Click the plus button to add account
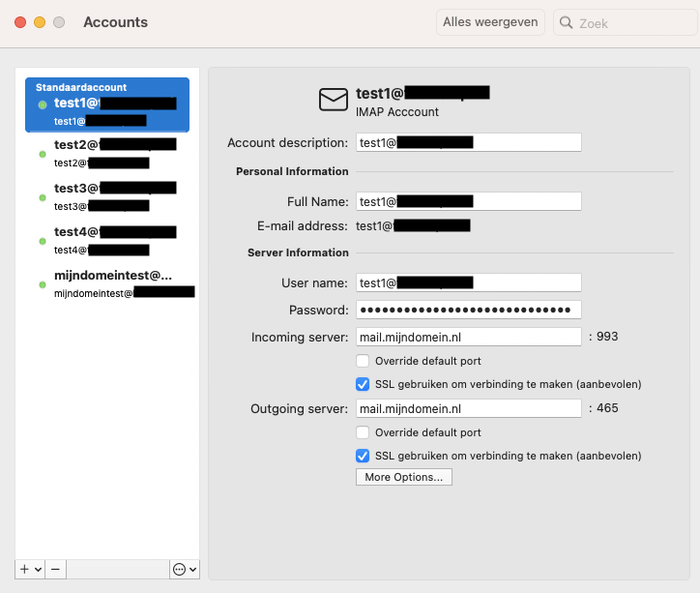Screen dimensions: 700x593 25,569
